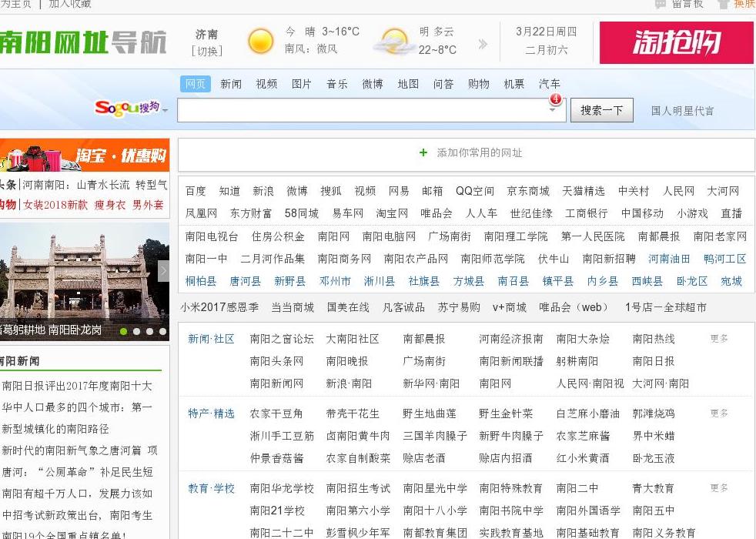Click the 南阳新闻 section heading
Screen dimensions: 756x539
[20, 361]
